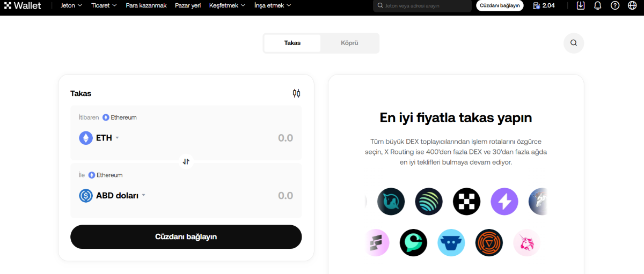Open the help question mark icon

pyautogui.click(x=615, y=5)
